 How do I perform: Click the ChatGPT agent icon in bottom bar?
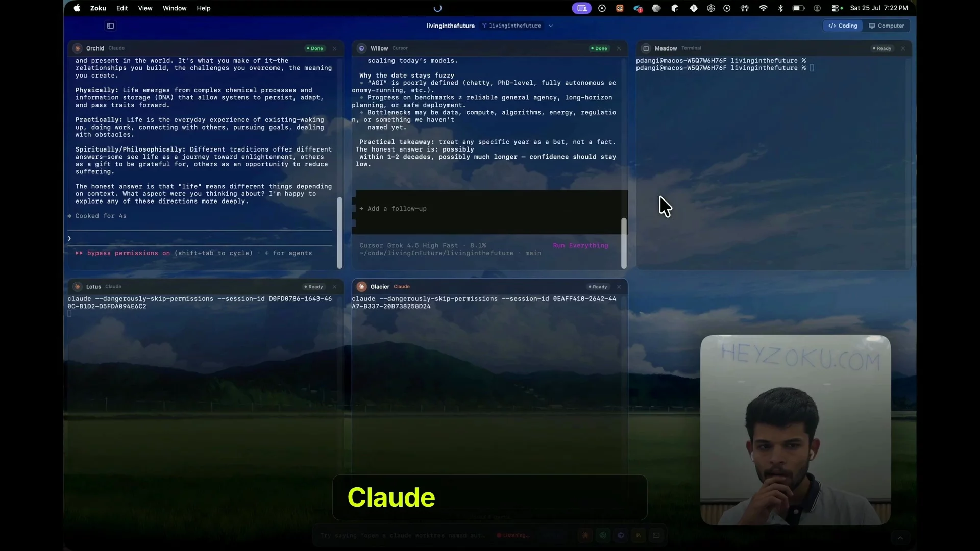click(603, 535)
